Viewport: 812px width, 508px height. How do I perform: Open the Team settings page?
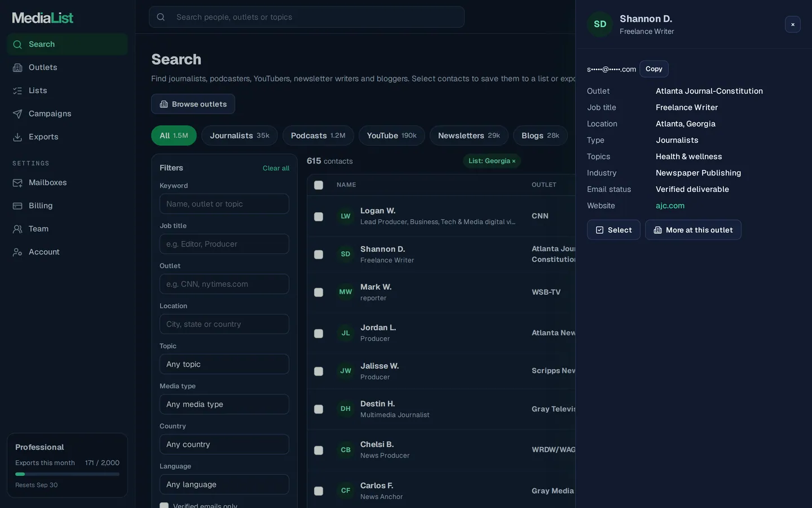coord(67,229)
